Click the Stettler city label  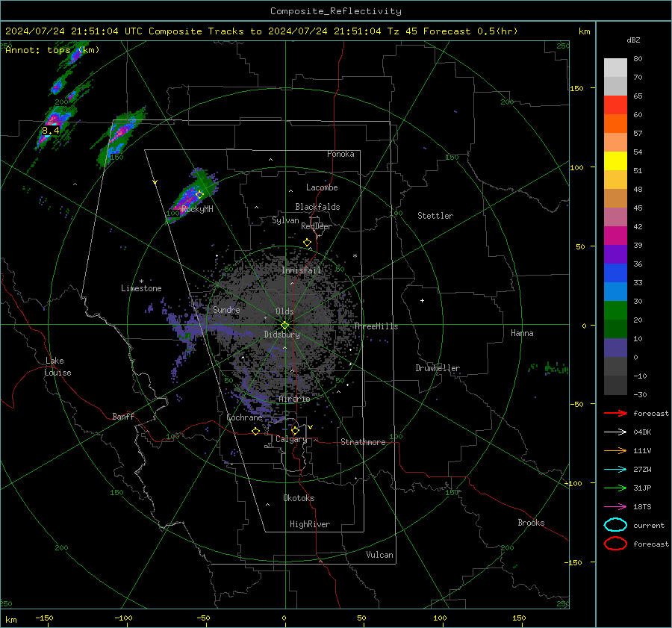[x=435, y=216]
